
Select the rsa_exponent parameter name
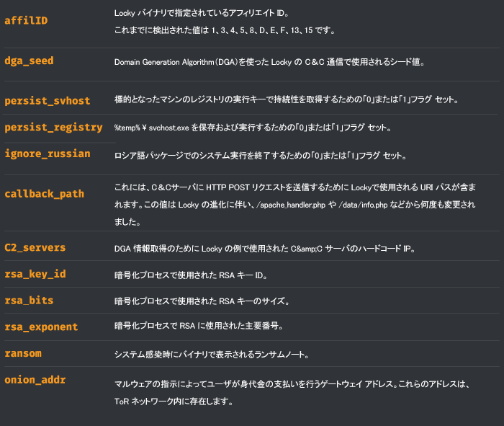[x=41, y=327]
